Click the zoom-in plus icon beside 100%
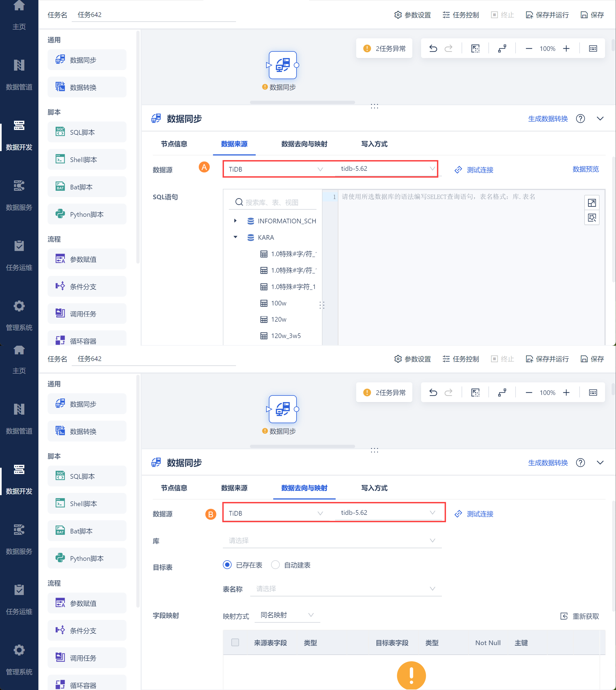Viewport: 616px width, 690px height. pyautogui.click(x=566, y=48)
